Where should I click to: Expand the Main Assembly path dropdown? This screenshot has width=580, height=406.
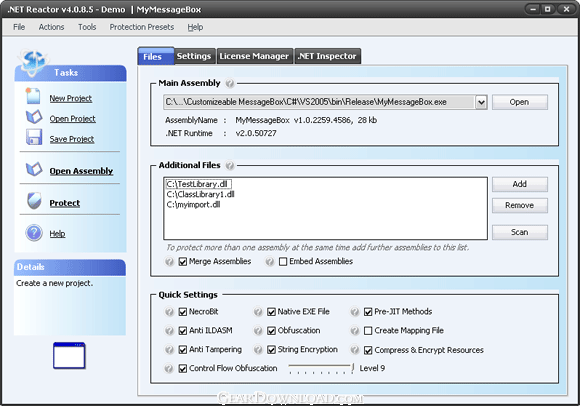(481, 102)
